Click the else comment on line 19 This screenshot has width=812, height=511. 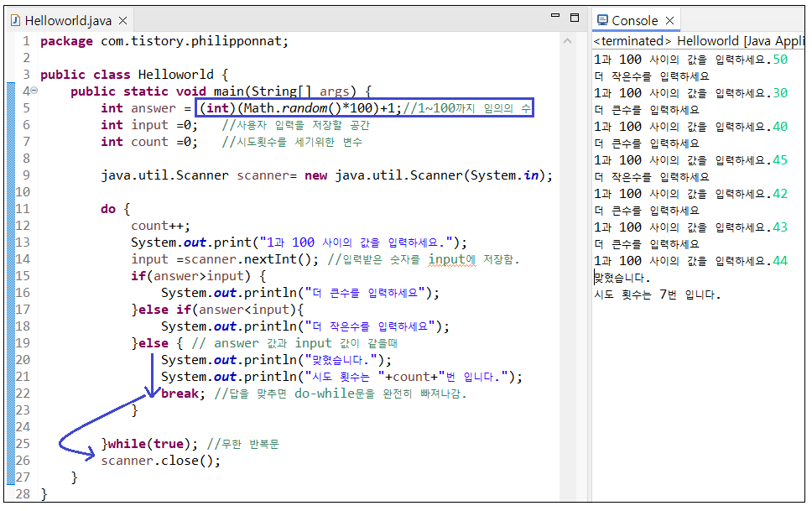click(294, 344)
